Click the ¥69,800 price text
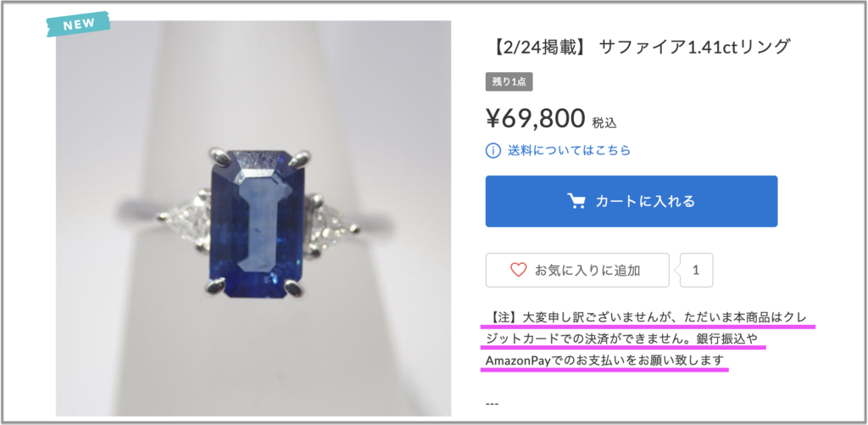 [x=536, y=117]
